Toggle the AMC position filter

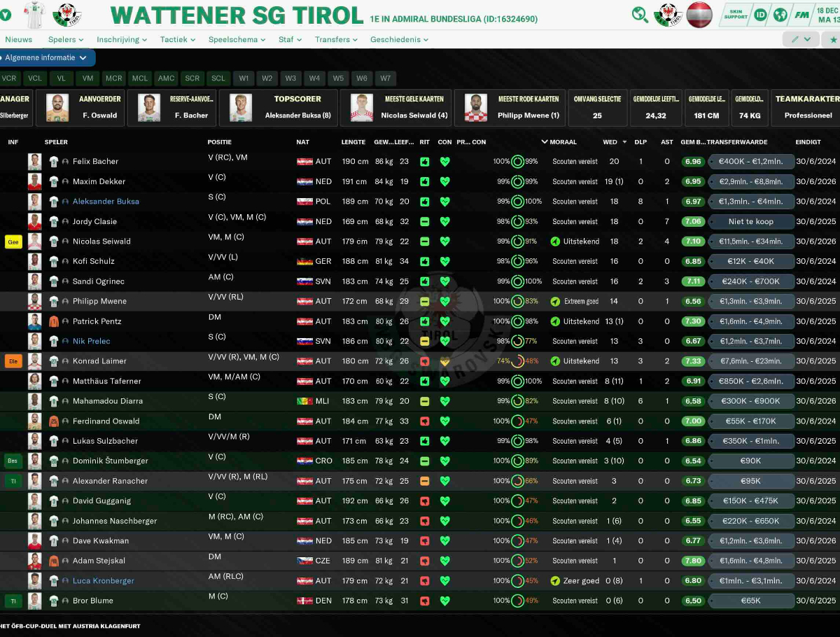(x=166, y=78)
